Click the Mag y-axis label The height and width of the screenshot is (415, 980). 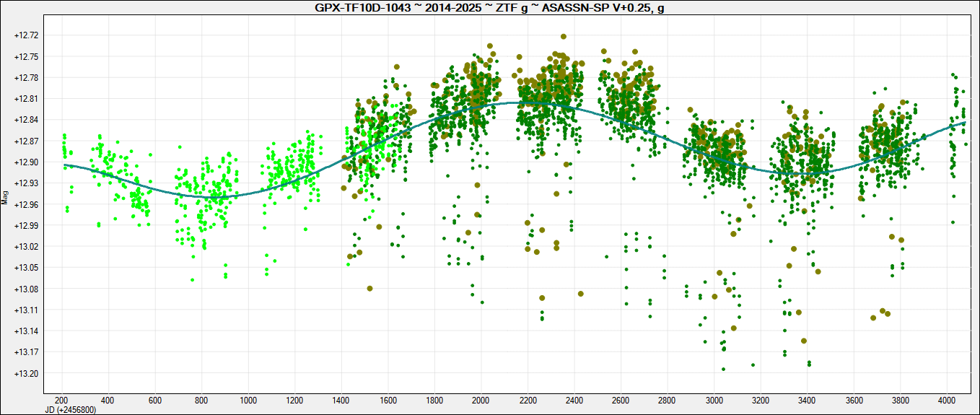pos(5,197)
